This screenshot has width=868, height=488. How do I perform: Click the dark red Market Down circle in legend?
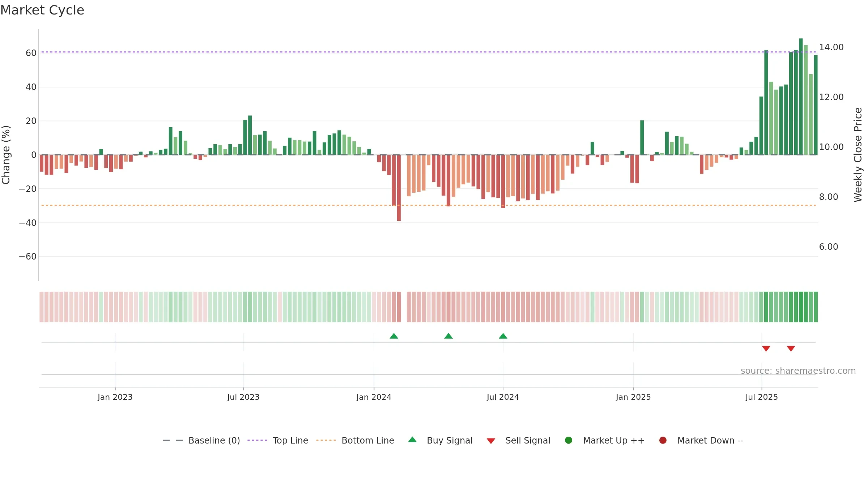click(x=663, y=440)
